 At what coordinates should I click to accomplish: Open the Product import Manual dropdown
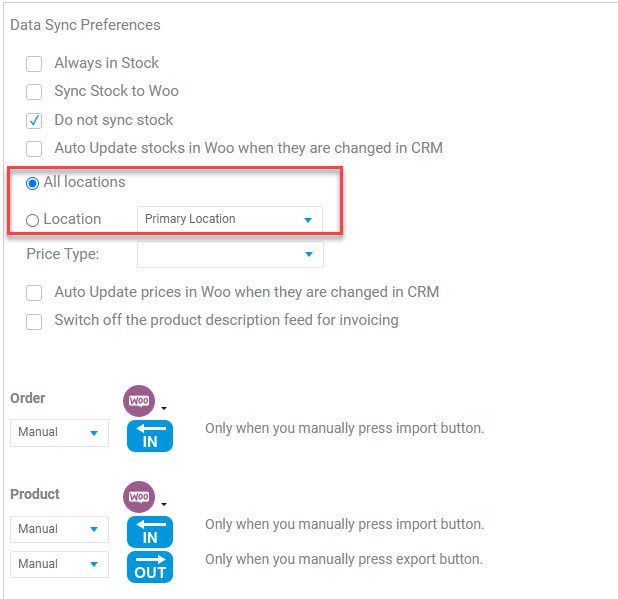tap(60, 529)
